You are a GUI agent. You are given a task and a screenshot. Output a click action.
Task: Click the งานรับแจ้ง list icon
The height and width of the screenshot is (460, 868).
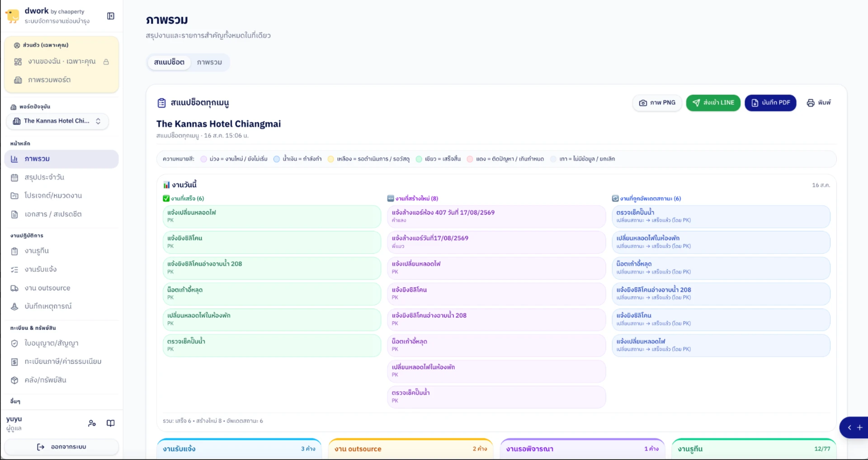pyautogui.click(x=14, y=270)
